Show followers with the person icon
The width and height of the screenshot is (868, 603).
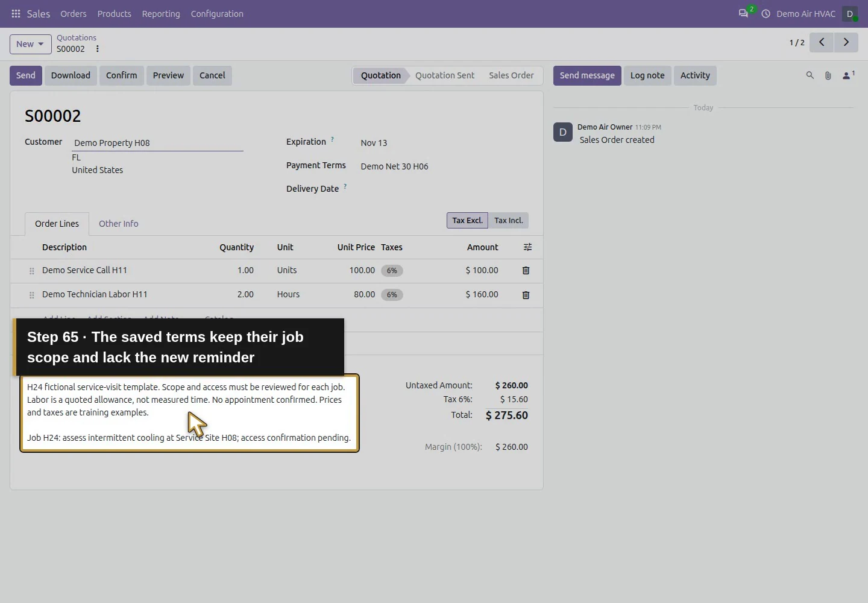(848, 75)
